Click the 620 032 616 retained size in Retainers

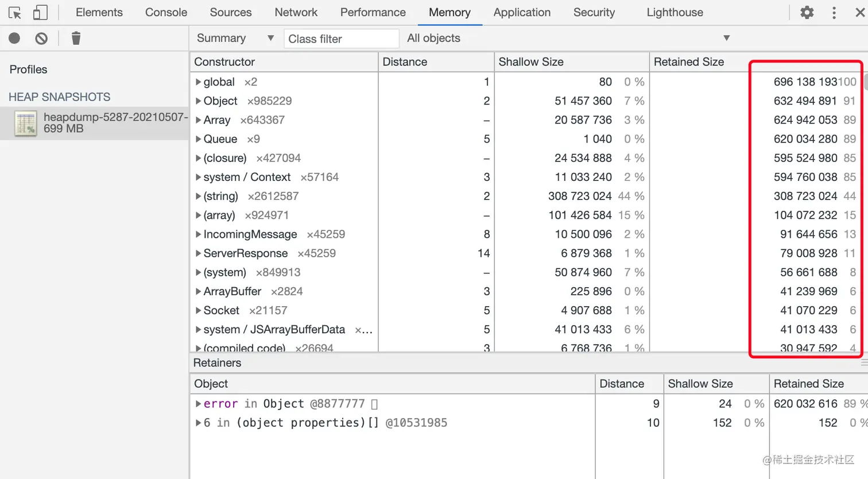pyautogui.click(x=805, y=404)
